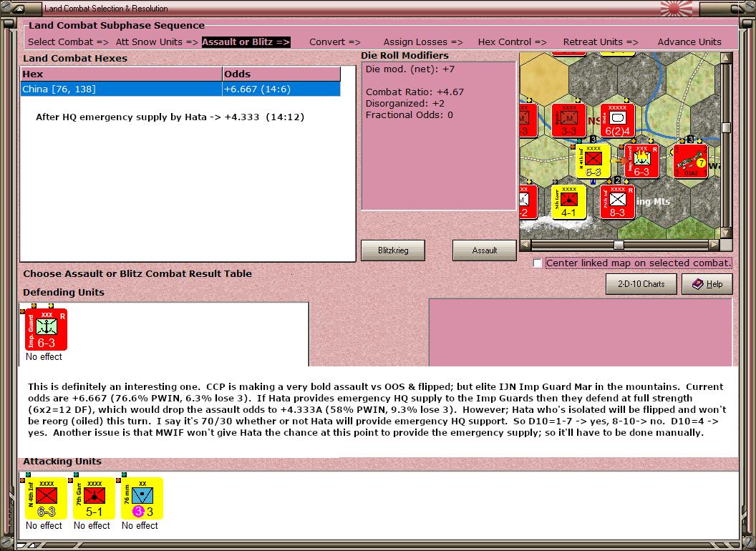Click the Hata 6(2)4 HQ counter on map
Image resolution: width=756 pixels, height=551 pixels.
click(617, 120)
